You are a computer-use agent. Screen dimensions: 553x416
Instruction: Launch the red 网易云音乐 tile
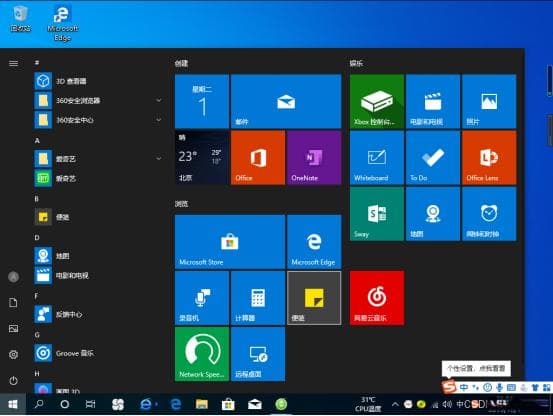[x=377, y=298]
